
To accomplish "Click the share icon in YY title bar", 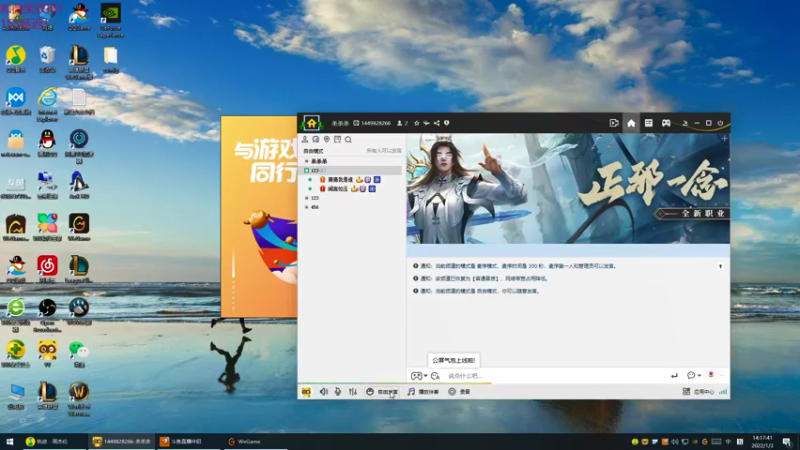I will tap(437, 123).
